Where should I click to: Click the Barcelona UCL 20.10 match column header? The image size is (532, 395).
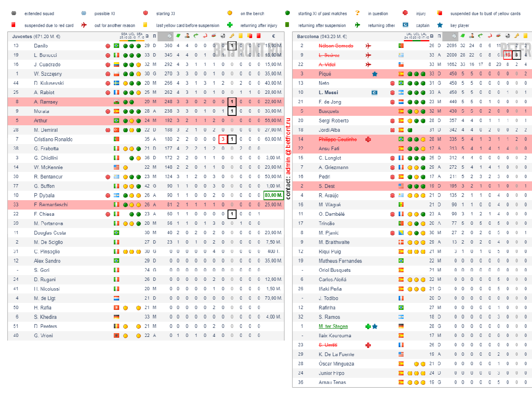tap(416, 36)
